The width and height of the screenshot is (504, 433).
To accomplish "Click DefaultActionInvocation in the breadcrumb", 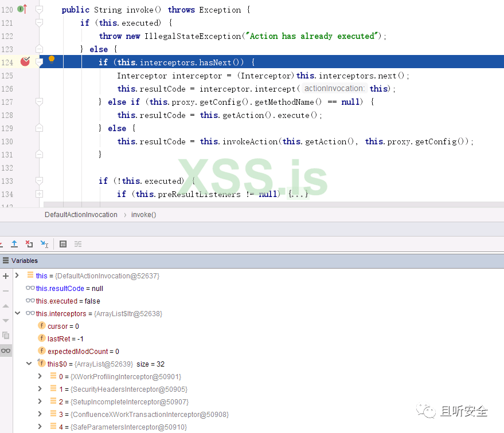I will tap(81, 215).
